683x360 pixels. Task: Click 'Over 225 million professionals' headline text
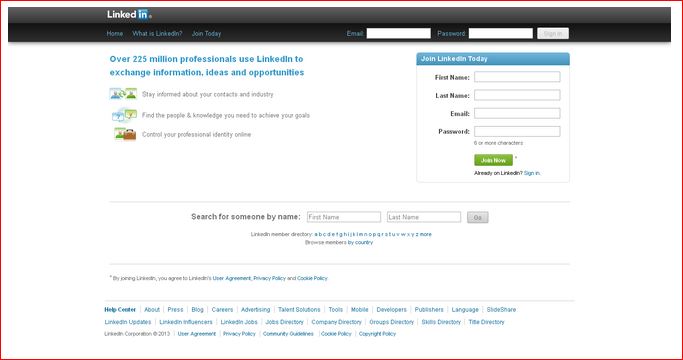click(206, 65)
